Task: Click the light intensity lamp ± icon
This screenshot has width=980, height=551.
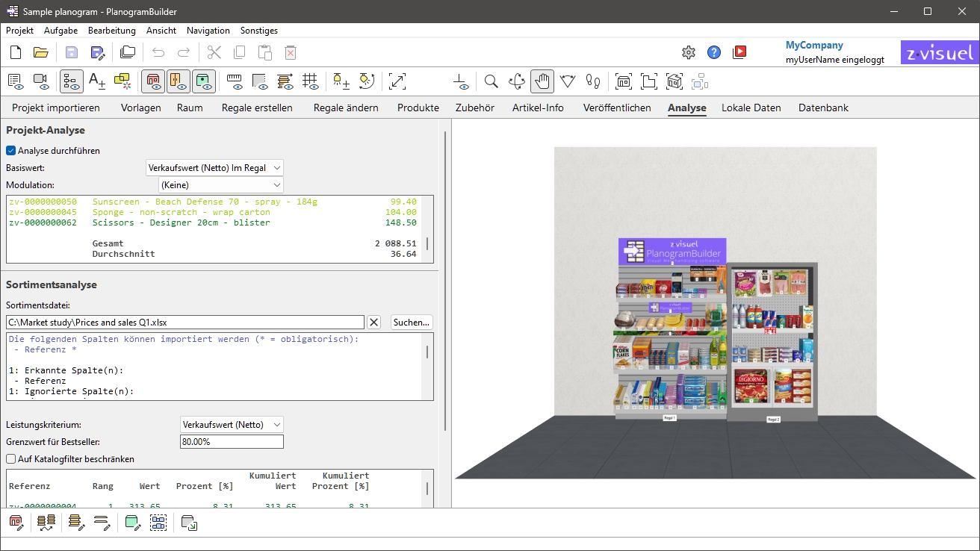Action: pos(341,81)
